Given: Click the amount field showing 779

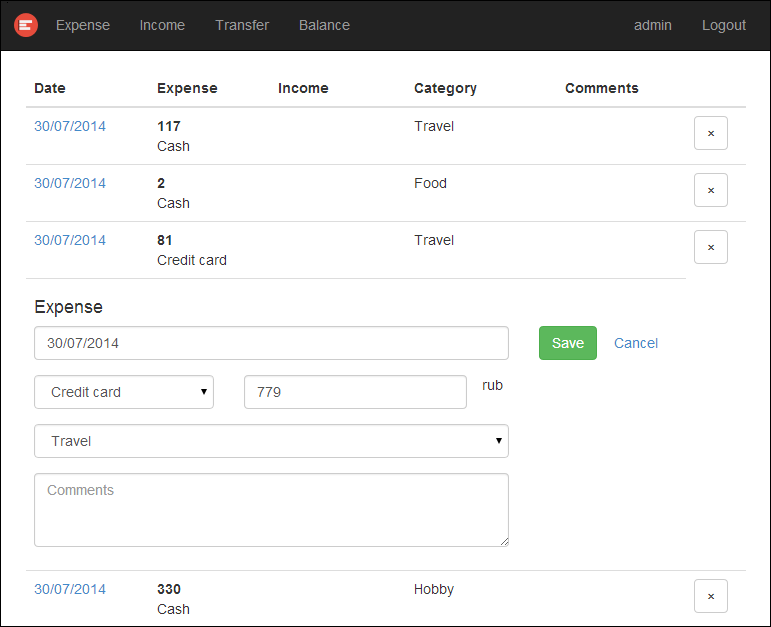Looking at the screenshot, I should click(355, 392).
